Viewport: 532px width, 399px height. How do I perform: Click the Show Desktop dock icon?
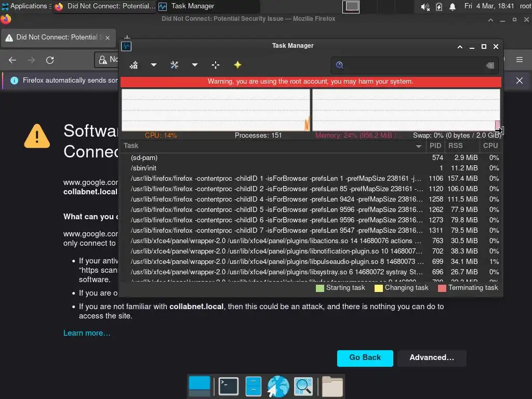[199, 386]
